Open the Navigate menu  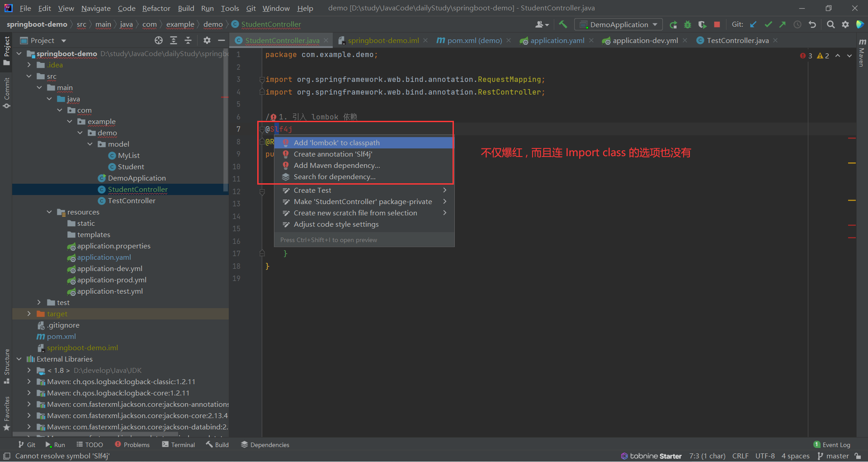(x=96, y=8)
